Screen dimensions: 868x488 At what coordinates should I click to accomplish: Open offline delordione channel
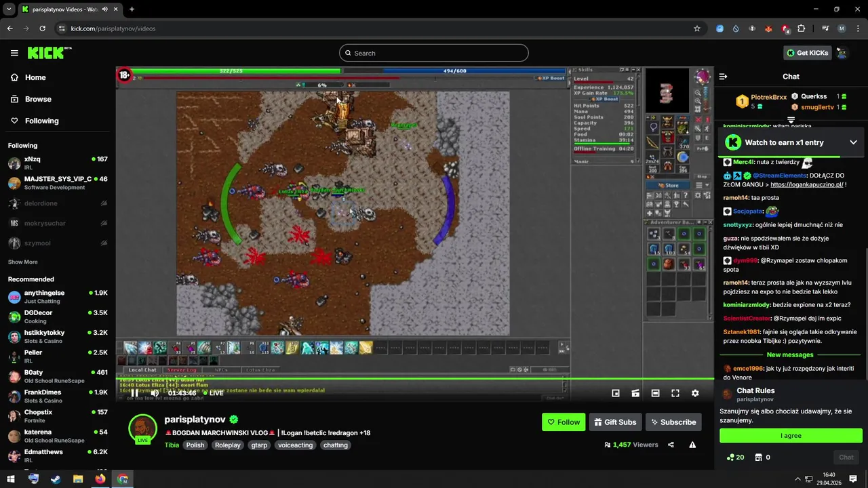[x=58, y=203]
